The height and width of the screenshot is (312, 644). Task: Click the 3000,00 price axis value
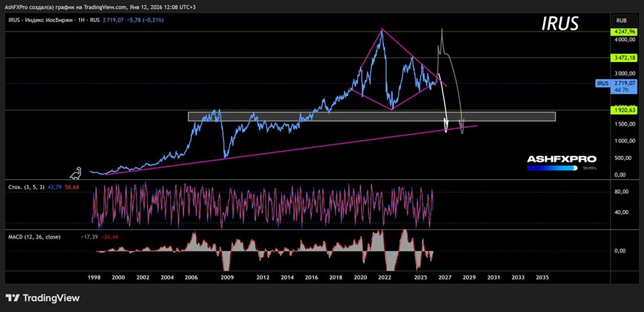pyautogui.click(x=624, y=73)
